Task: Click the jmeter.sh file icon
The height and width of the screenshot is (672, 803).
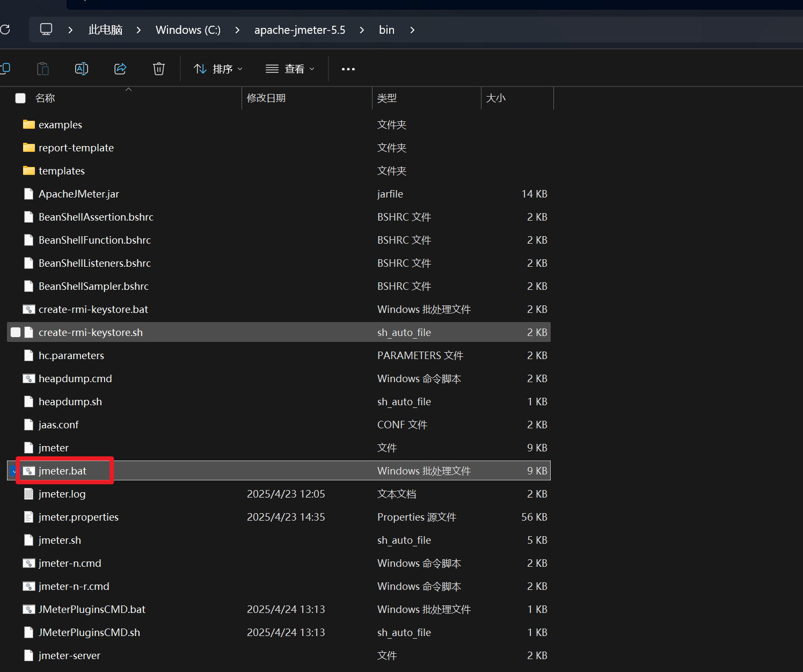Action: (29, 540)
